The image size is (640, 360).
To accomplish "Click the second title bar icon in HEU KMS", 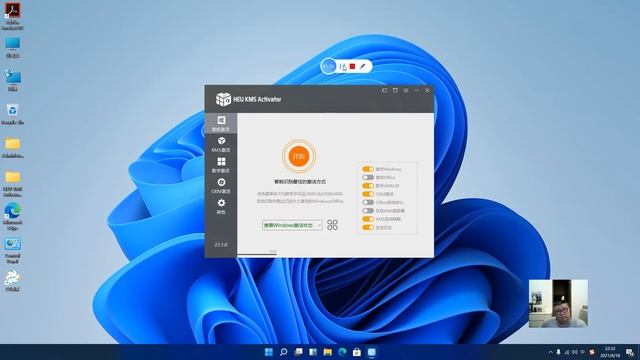I will point(395,90).
